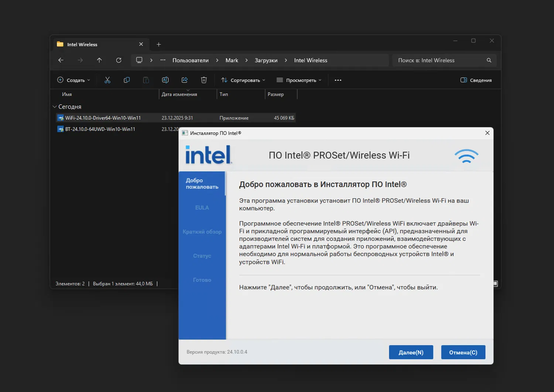
Task: Toggle the Сведения details pane
Action: coord(476,80)
